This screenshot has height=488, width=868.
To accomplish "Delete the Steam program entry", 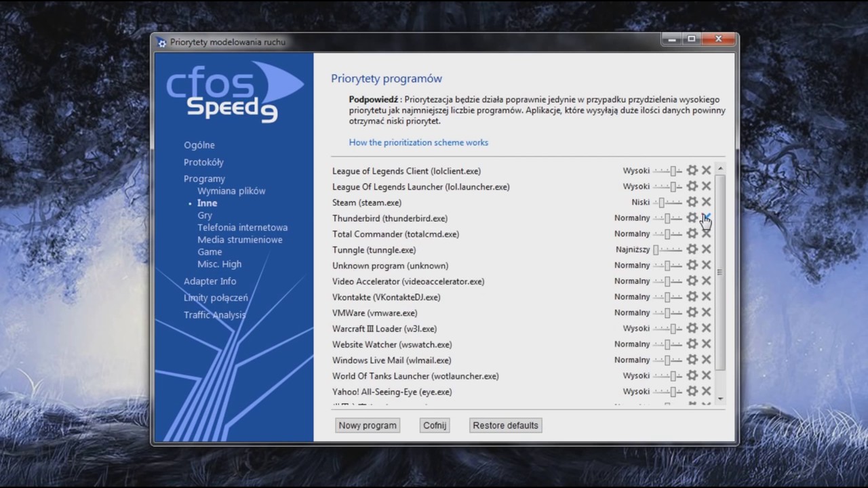I will 706,202.
